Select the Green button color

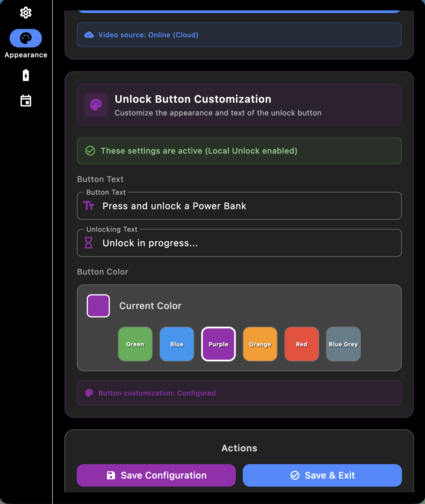(135, 344)
